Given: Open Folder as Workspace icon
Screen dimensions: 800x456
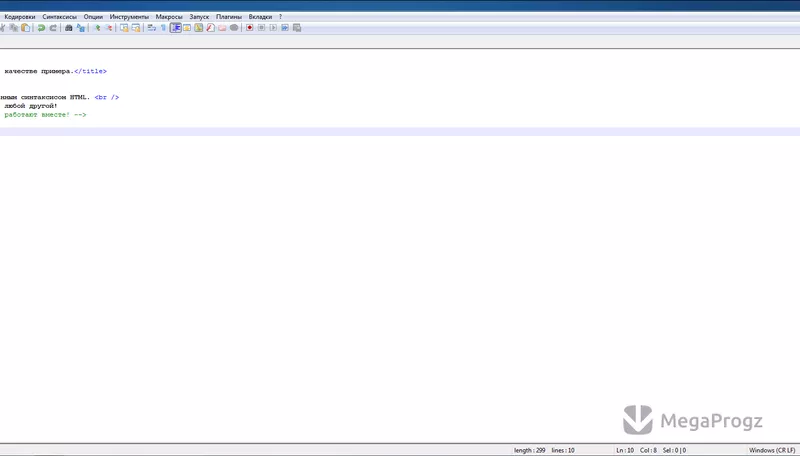Looking at the screenshot, I should point(222,28).
